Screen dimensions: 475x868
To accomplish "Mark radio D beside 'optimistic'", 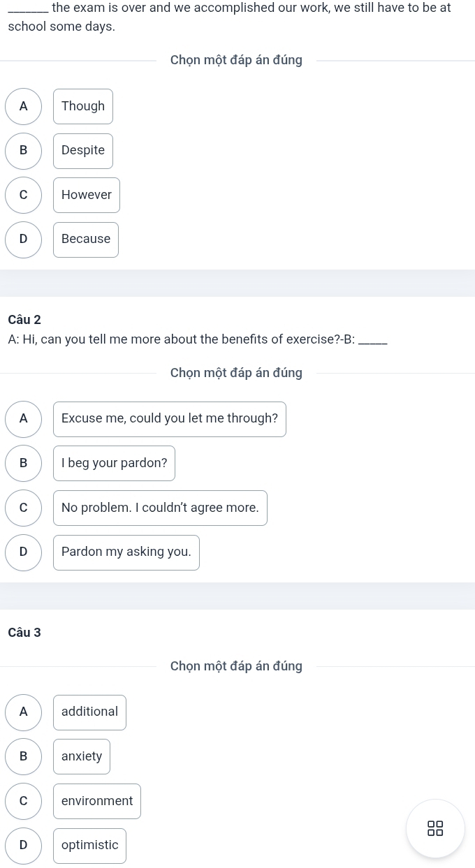I will (x=24, y=845).
